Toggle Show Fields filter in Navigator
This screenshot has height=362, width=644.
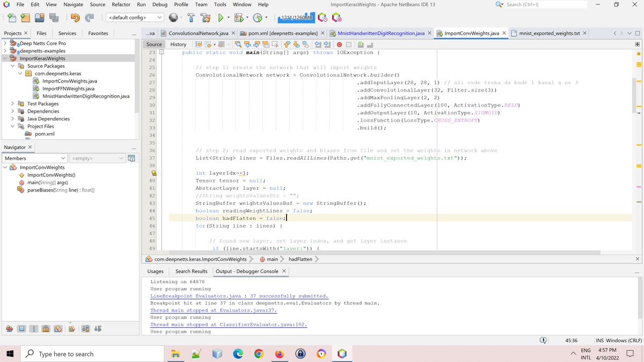(21, 329)
